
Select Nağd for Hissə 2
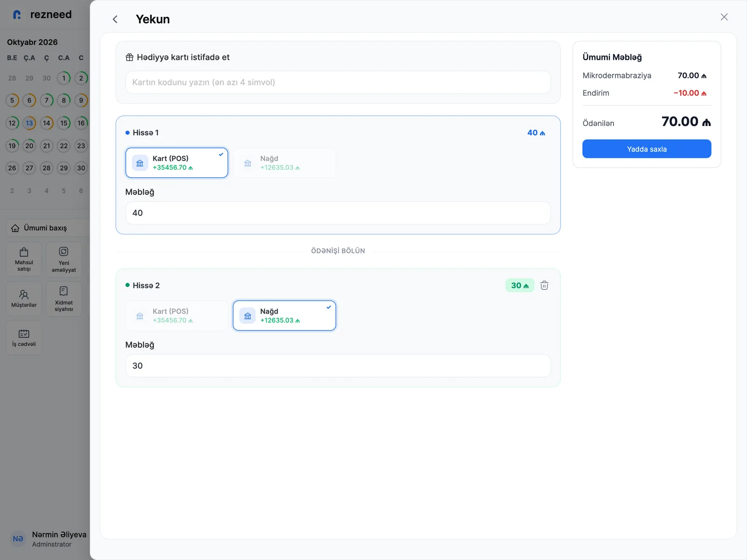[284, 315]
